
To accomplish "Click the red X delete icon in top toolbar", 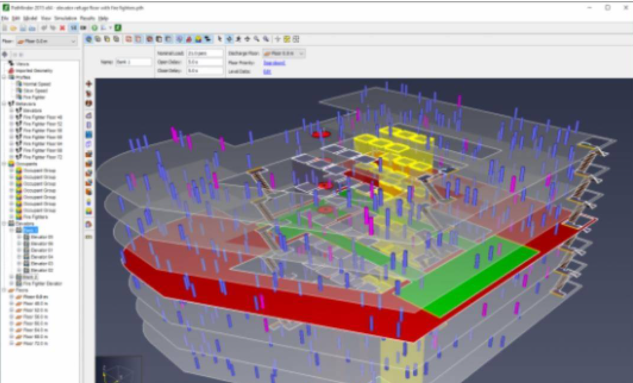I will [x=62, y=28].
